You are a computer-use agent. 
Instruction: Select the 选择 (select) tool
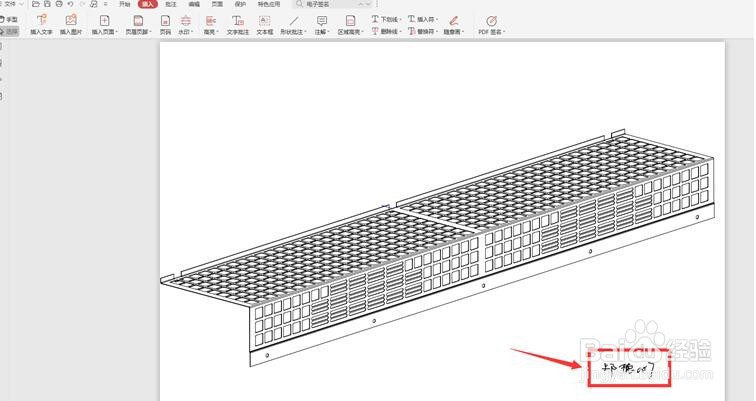pos(9,31)
